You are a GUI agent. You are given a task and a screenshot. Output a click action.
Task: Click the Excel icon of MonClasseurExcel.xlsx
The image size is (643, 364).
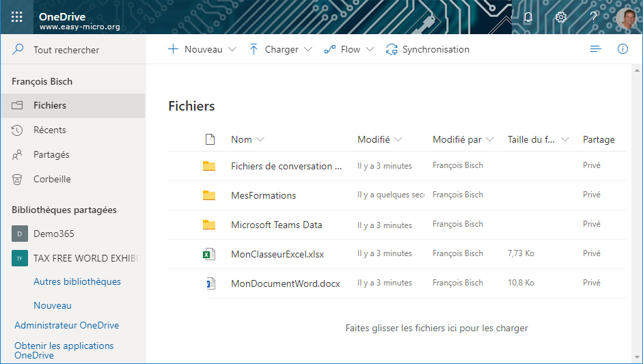[x=209, y=254]
